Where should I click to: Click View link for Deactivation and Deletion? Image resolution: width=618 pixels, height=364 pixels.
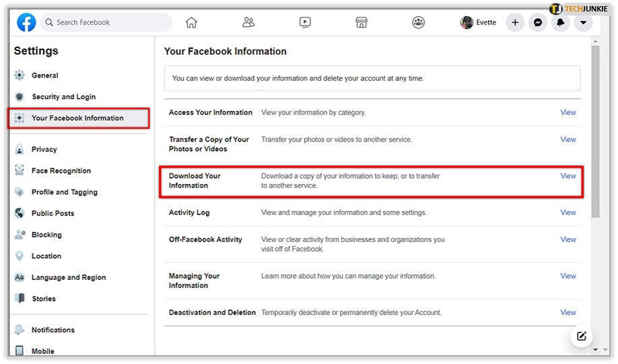(568, 312)
